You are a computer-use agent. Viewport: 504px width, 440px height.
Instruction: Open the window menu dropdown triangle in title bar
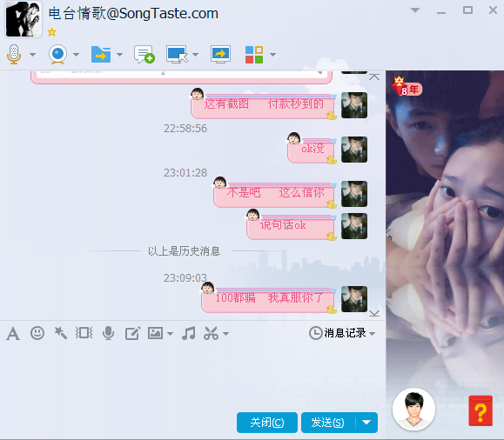(415, 10)
